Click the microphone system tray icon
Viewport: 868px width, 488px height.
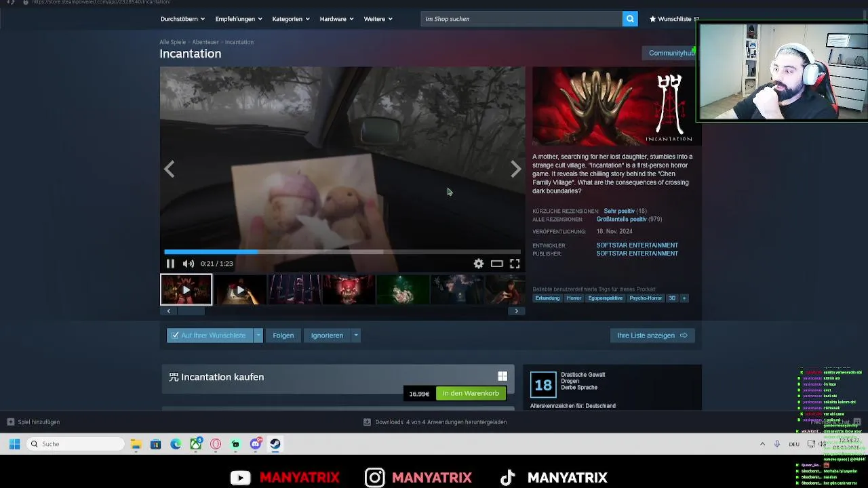777,444
